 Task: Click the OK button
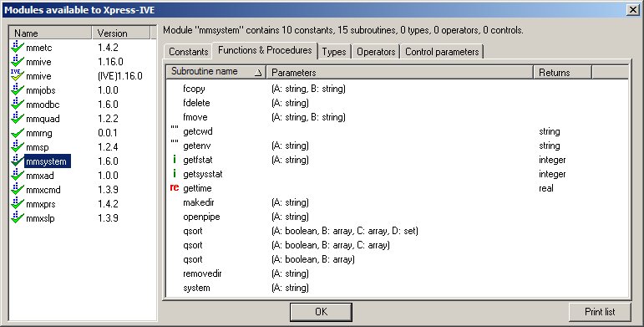click(x=321, y=312)
